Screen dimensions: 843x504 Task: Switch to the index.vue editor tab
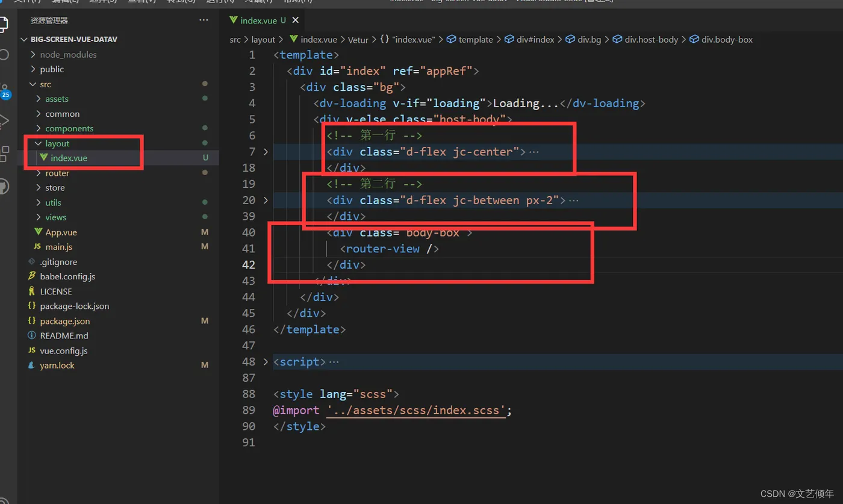[x=258, y=20]
